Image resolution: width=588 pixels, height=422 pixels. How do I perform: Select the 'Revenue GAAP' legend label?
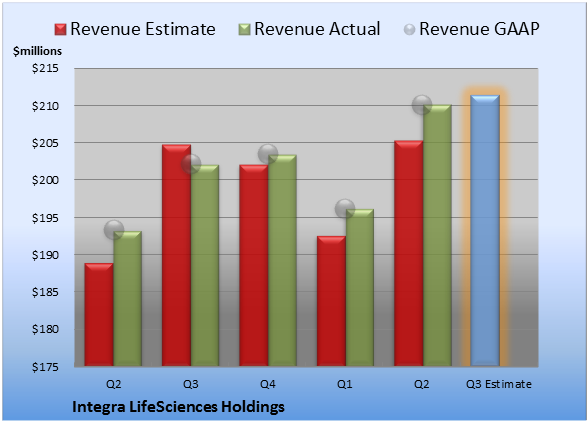click(480, 29)
